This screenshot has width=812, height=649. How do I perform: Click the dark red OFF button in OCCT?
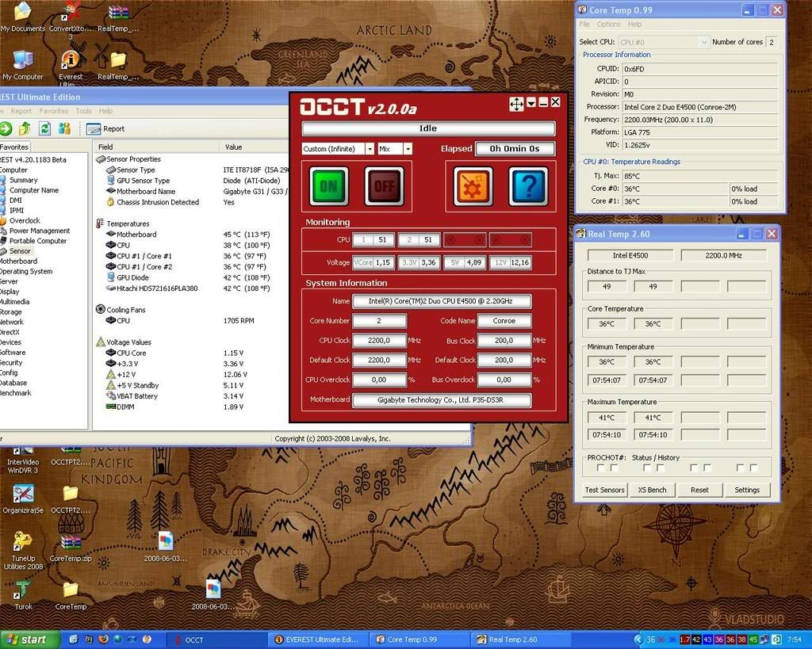(x=384, y=185)
